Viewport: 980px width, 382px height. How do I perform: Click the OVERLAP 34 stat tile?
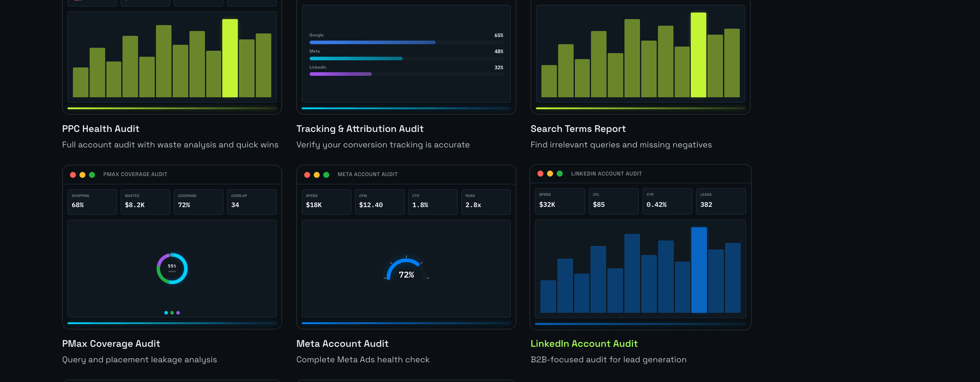pos(252,201)
